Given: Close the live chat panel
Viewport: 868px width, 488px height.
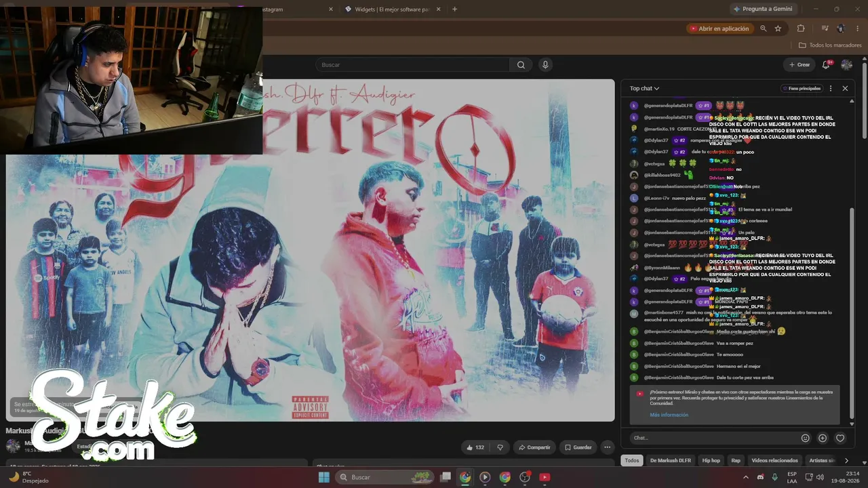Looking at the screenshot, I should tap(845, 88).
